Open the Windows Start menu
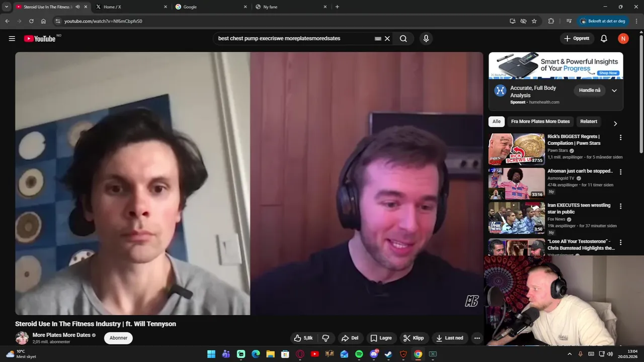The height and width of the screenshot is (362, 644). [211, 354]
